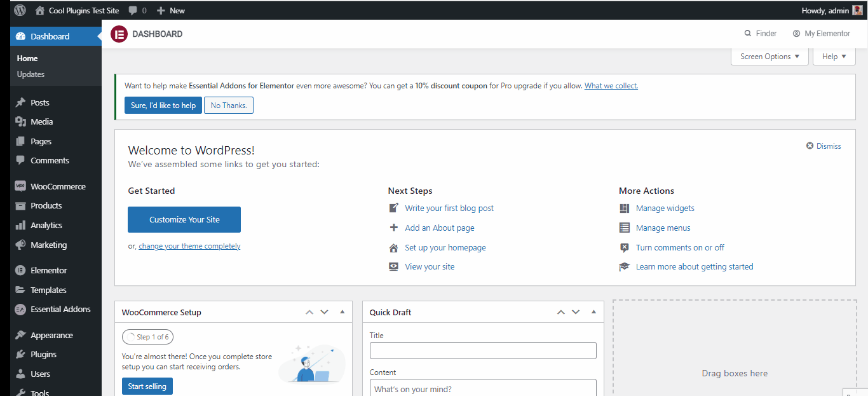Expand the Screen Options dropdown

click(x=770, y=57)
